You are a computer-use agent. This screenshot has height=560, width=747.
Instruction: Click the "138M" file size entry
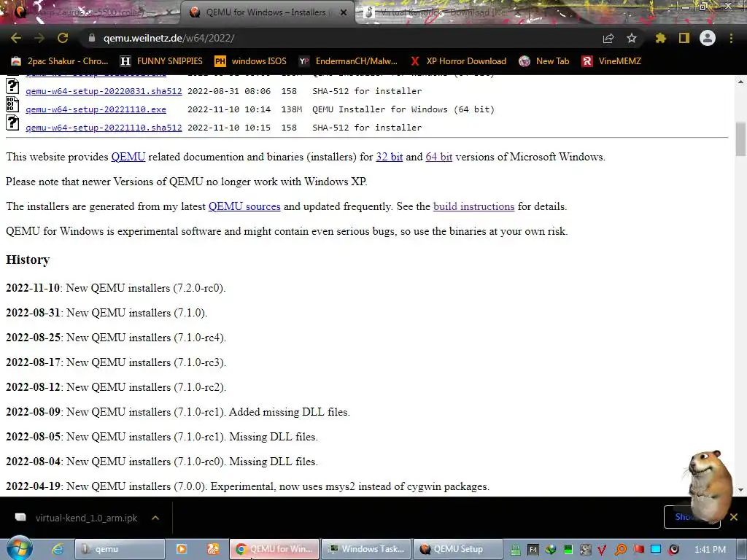[x=292, y=109]
